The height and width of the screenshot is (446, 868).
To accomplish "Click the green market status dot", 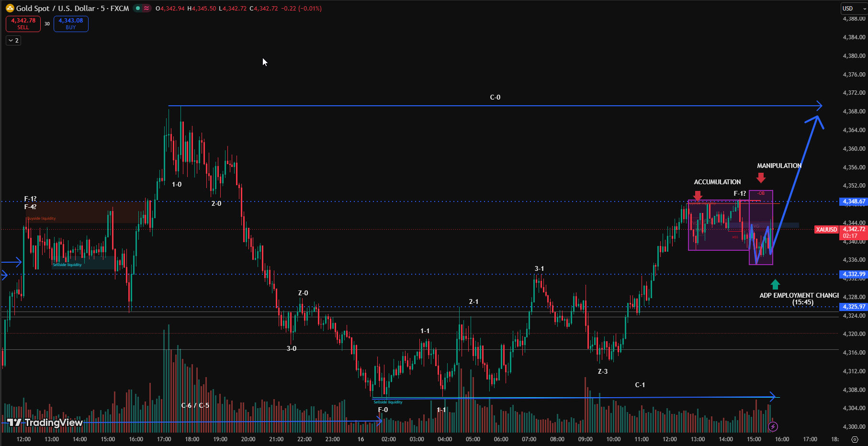I will click(137, 8).
